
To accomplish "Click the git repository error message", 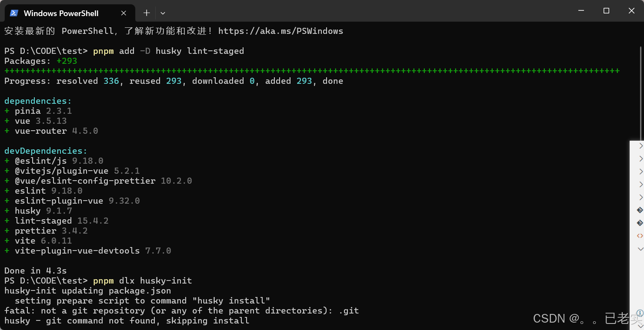I will click(181, 310).
